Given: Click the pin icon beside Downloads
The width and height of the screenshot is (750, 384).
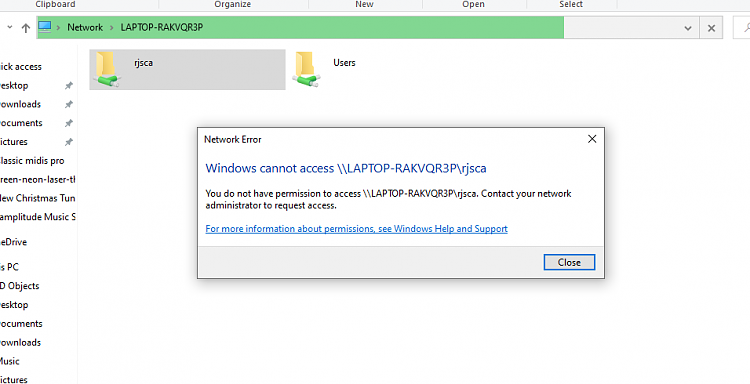Looking at the screenshot, I should point(69,104).
